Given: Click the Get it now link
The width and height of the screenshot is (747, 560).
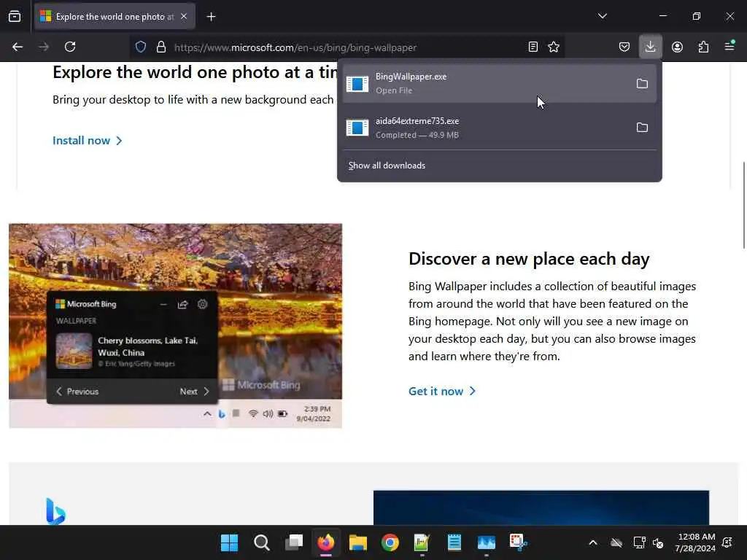Looking at the screenshot, I should 442,392.
